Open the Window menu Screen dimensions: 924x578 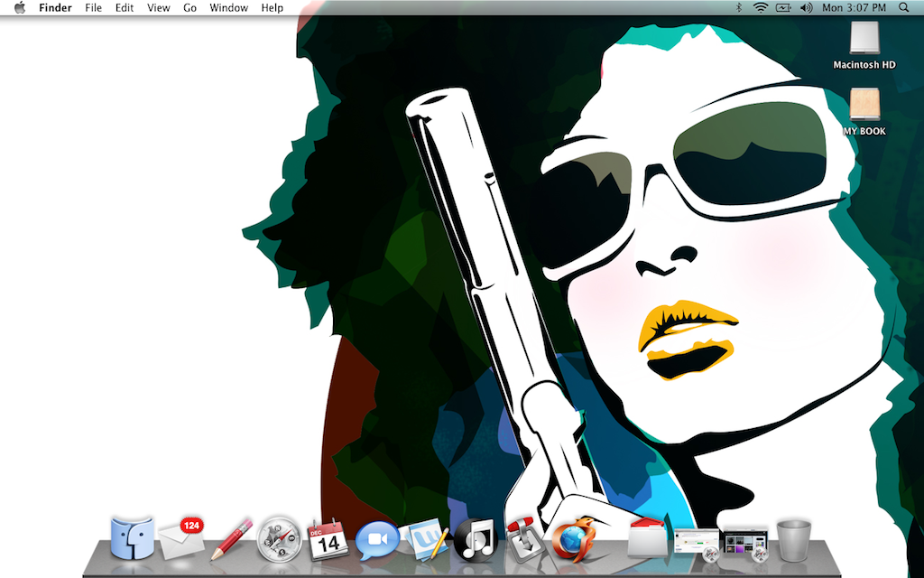coord(228,7)
